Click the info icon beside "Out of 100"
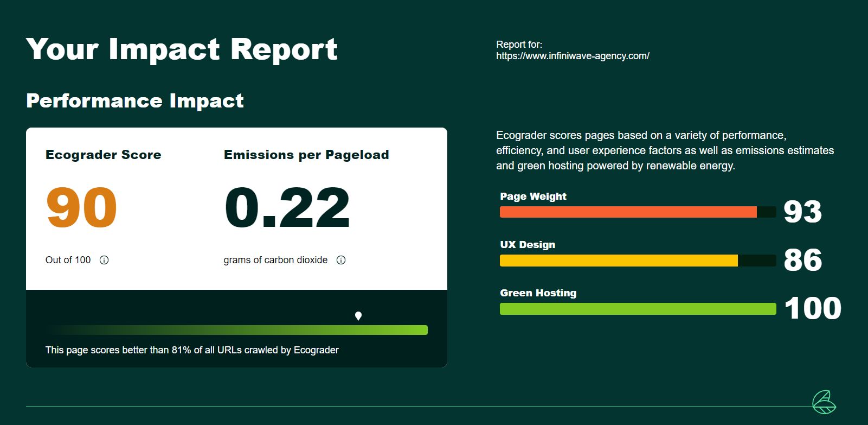This screenshot has height=425, width=868. [104, 260]
